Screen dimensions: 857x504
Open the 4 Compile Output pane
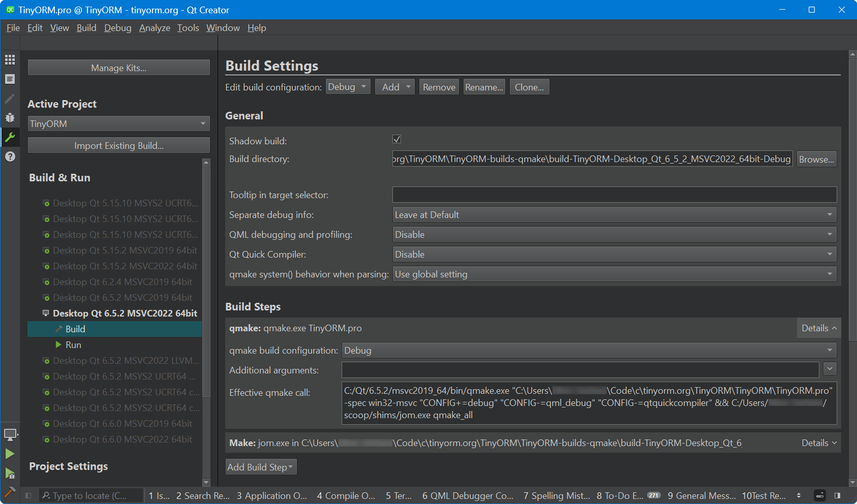346,495
